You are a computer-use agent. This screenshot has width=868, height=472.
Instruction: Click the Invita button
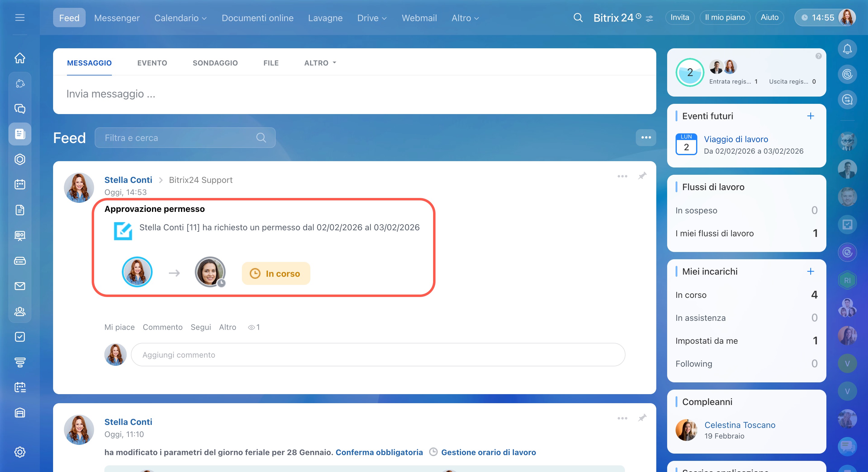point(679,18)
